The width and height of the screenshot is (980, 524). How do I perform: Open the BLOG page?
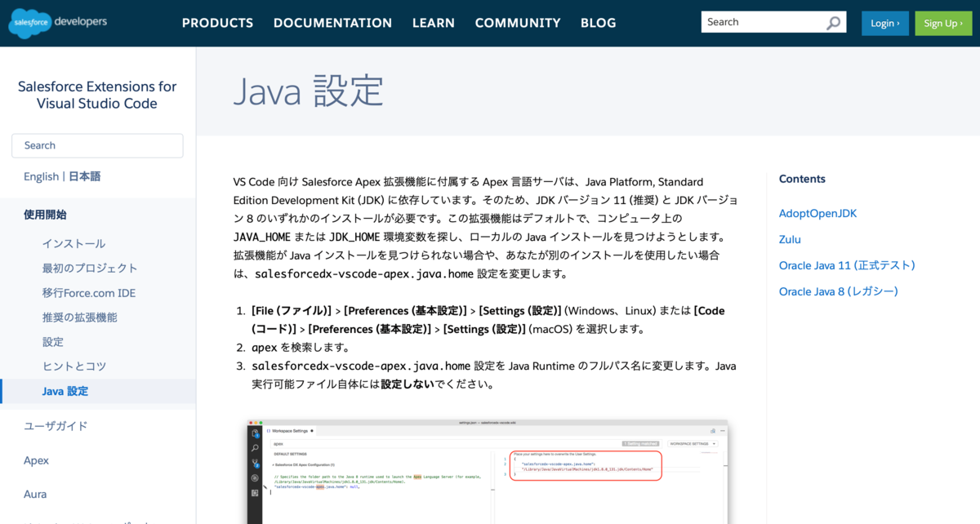[599, 23]
